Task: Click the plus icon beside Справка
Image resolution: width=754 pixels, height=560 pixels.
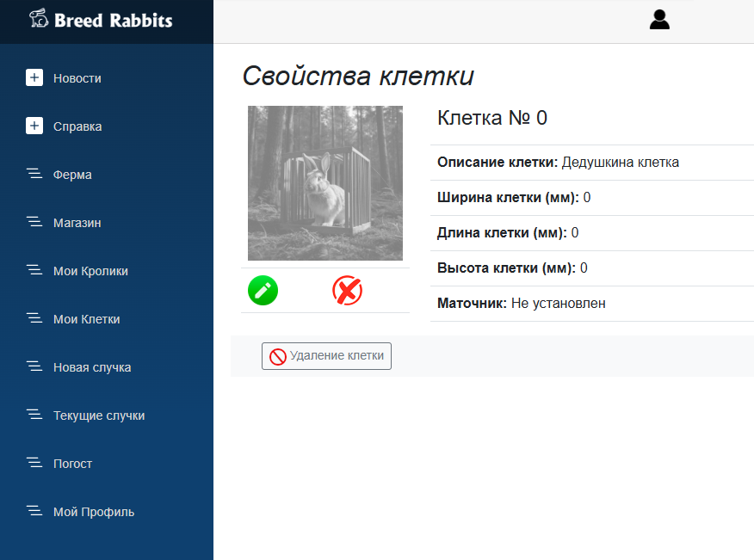Action: [34, 126]
